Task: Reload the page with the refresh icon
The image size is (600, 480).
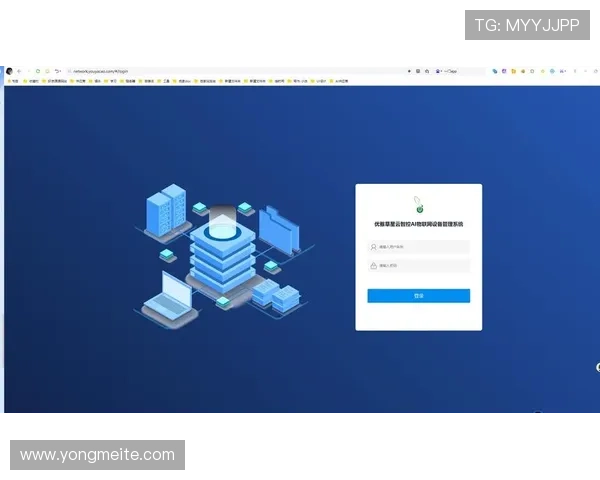Action: click(37, 72)
